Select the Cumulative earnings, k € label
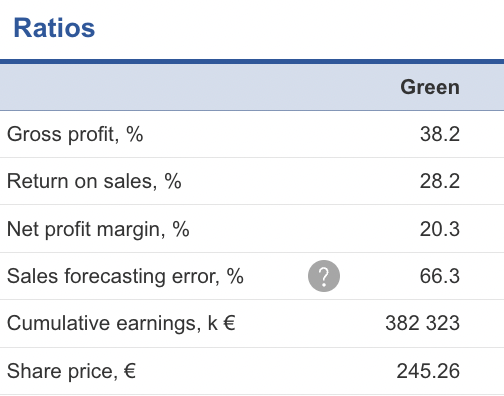Viewport: 504px width, 396px height. click(121, 324)
